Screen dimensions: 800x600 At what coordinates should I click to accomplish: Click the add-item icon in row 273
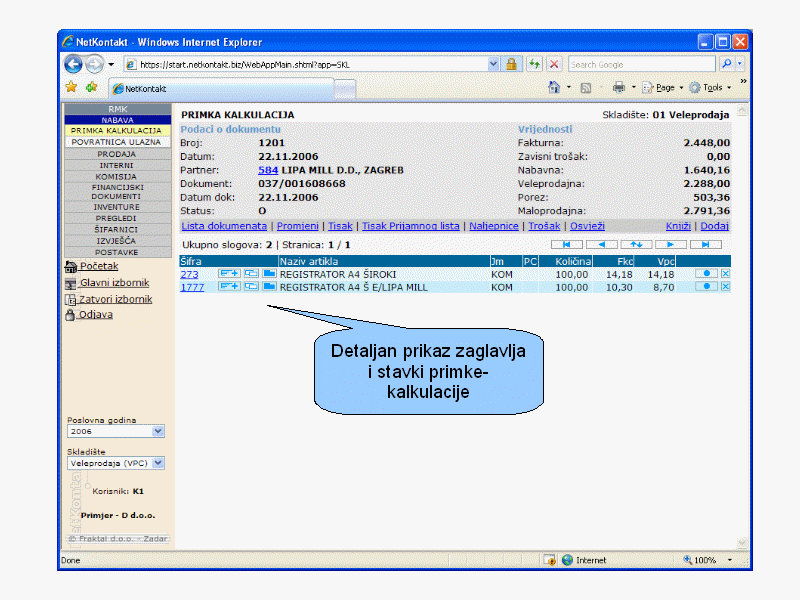point(229,273)
